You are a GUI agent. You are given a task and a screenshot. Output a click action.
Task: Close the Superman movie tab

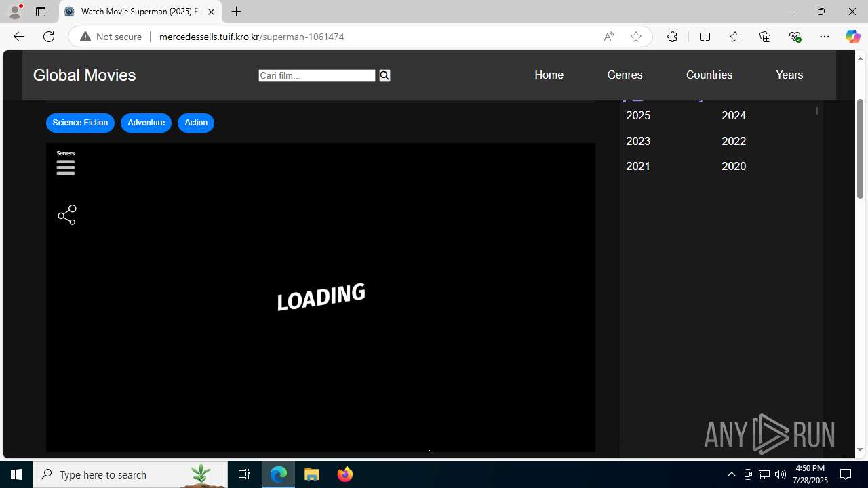211,12
